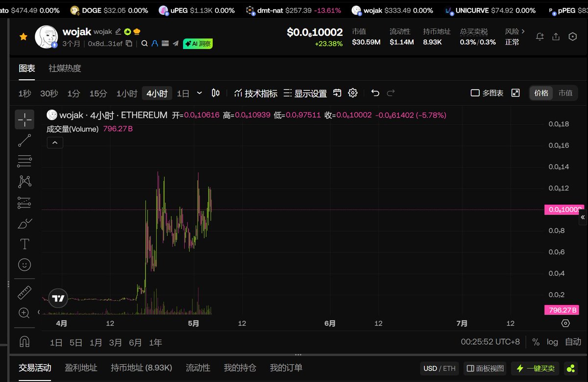The image size is (588, 382).
Task: Expand the more timeframes dropdown arrow
Action: 199,93
